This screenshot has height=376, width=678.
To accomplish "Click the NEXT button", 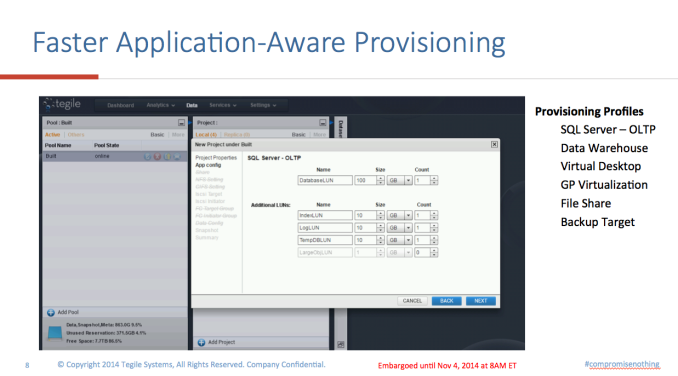I will pos(481,301).
